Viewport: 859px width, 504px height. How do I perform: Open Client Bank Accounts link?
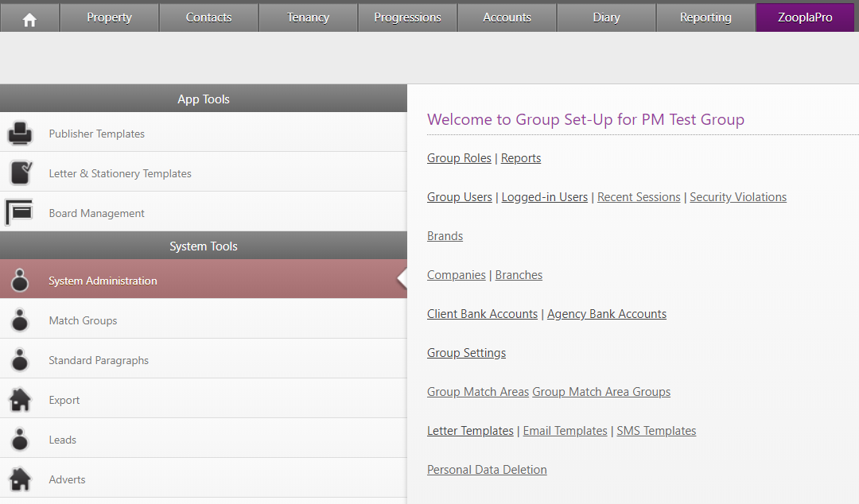point(482,314)
